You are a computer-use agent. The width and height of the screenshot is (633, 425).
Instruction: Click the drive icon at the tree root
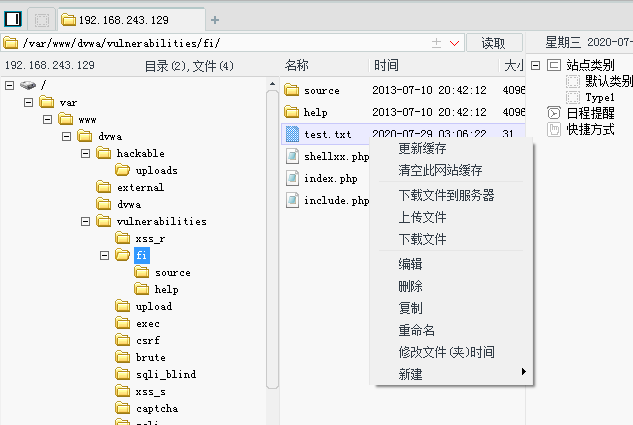[x=28, y=85]
